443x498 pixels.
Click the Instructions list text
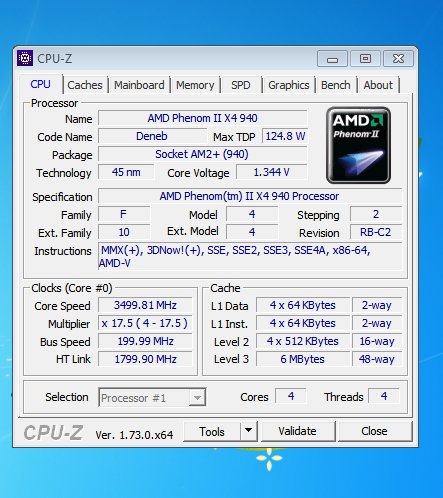click(x=250, y=256)
